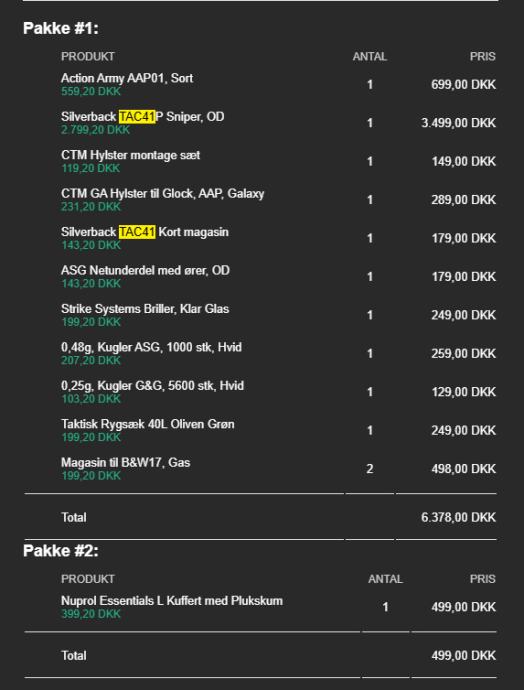
Task: Open Magasin til B&W17, Gas product
Action: [x=125, y=462]
